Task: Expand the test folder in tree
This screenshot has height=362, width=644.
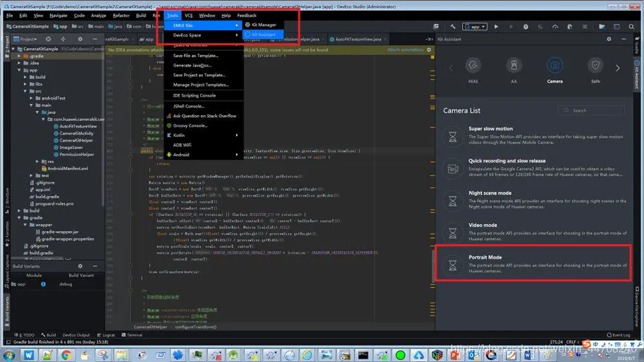Action: (32, 176)
